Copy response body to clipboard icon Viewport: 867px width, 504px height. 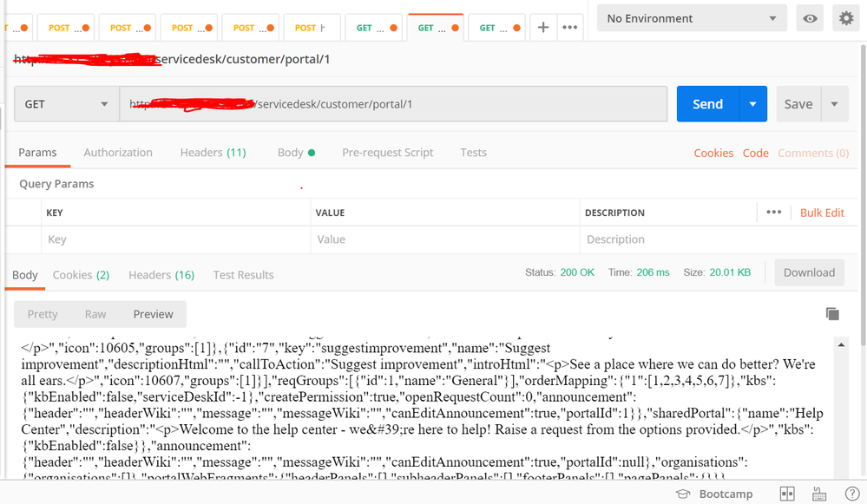click(x=832, y=314)
